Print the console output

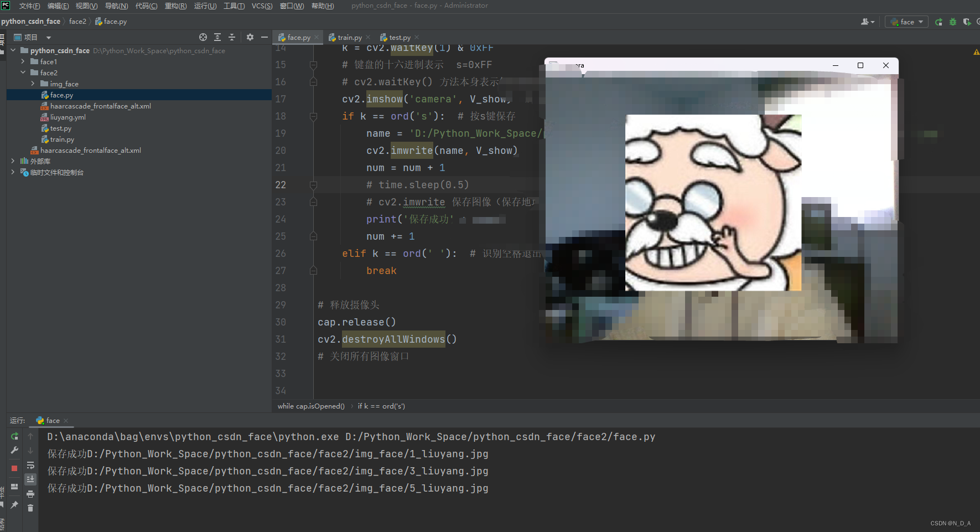tap(30, 494)
